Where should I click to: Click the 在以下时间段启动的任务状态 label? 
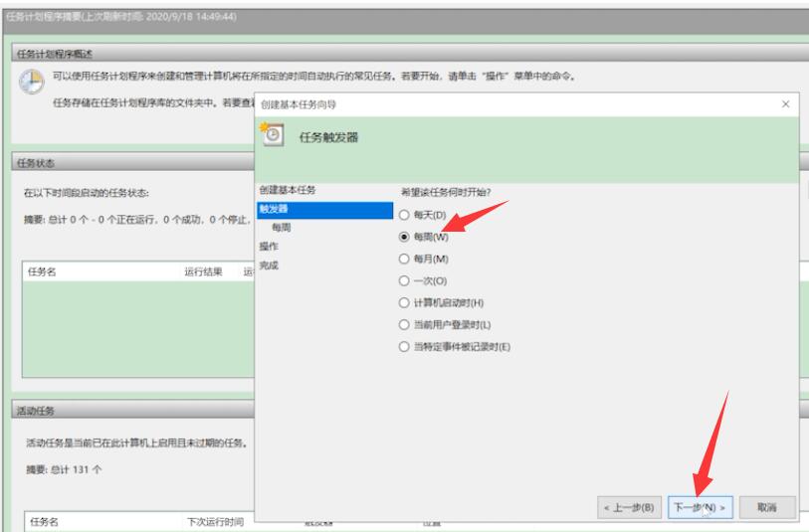(x=87, y=193)
